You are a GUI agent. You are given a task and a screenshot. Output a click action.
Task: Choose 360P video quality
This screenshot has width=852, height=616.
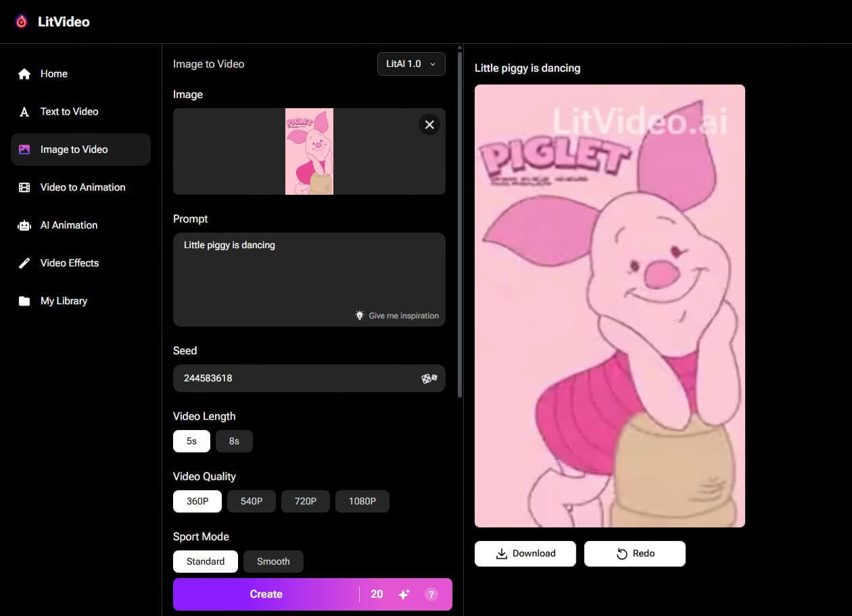pyautogui.click(x=197, y=501)
